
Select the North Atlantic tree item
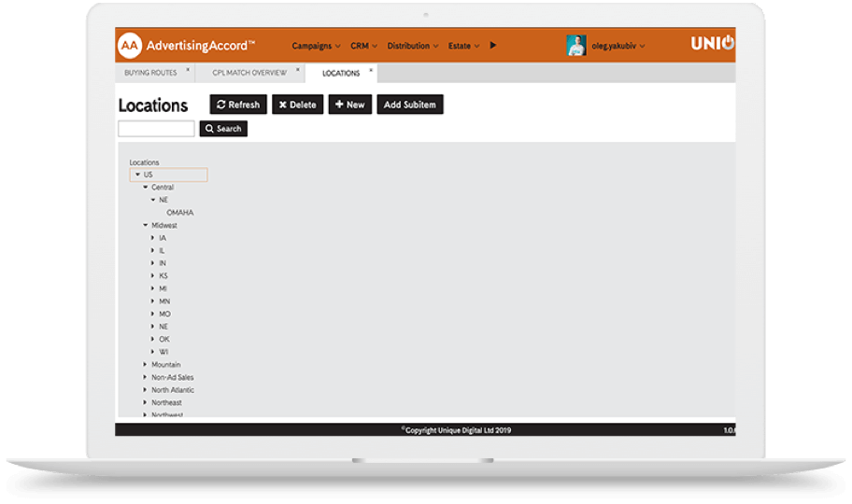pos(172,390)
